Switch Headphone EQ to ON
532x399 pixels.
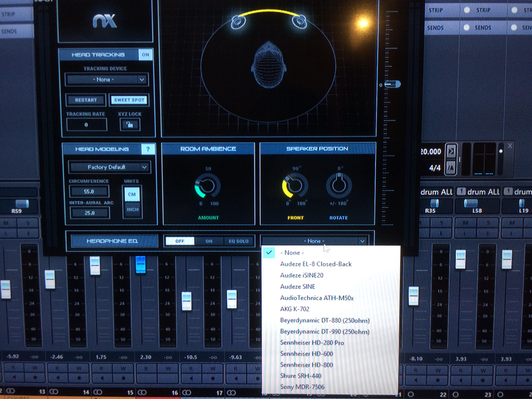coord(209,241)
